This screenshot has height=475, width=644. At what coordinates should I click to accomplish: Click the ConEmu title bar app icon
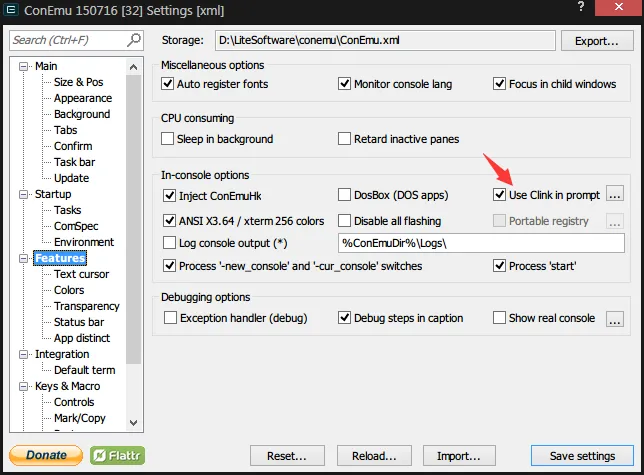(11, 9)
